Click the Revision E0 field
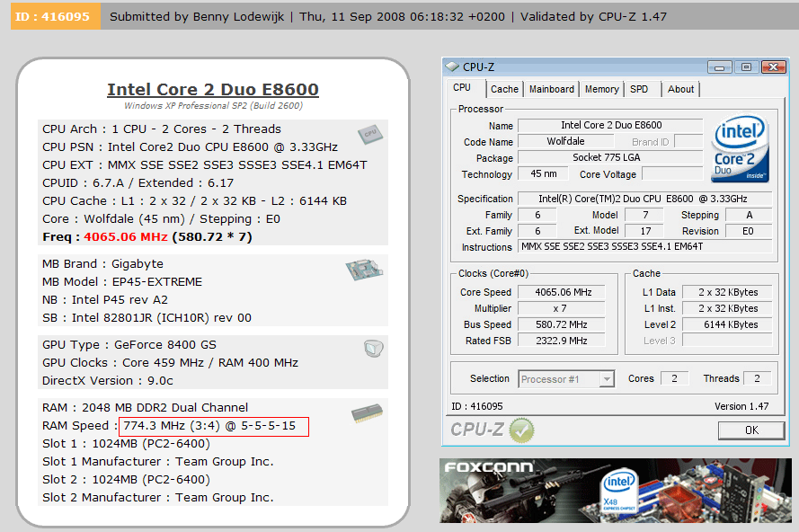799x532 pixels. pos(749,231)
